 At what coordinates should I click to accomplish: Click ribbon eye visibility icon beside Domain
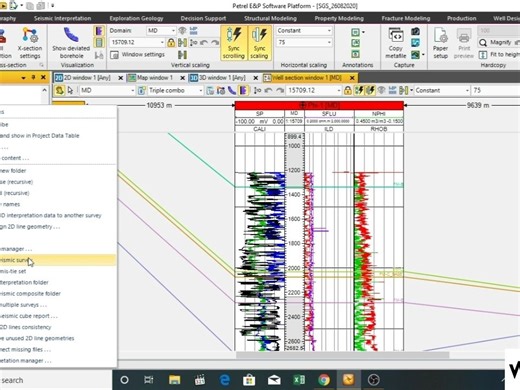[182, 31]
